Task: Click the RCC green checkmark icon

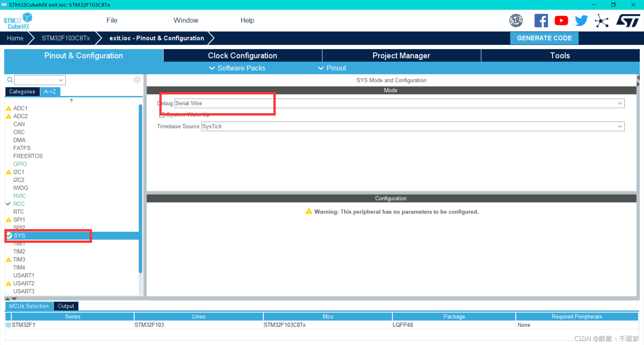Action: coord(8,204)
